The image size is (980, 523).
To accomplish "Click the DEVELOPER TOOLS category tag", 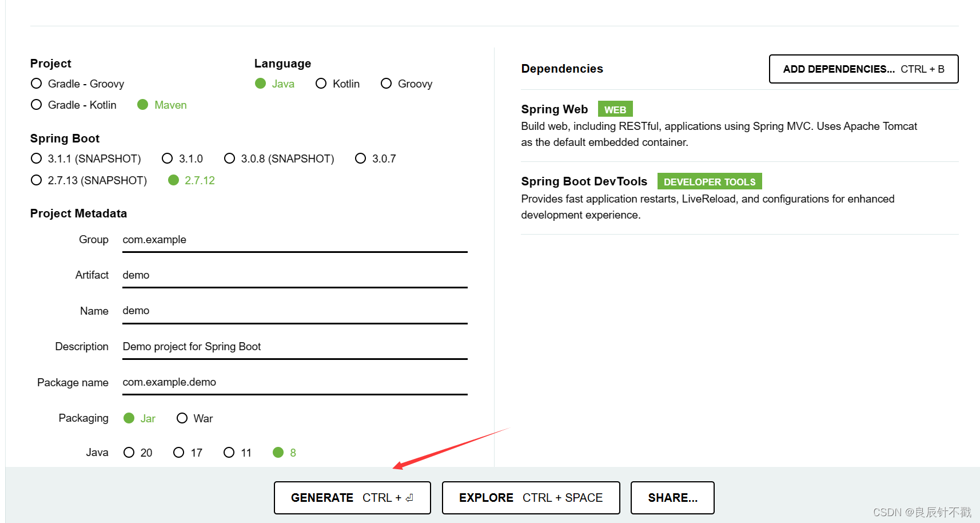I will coord(710,181).
